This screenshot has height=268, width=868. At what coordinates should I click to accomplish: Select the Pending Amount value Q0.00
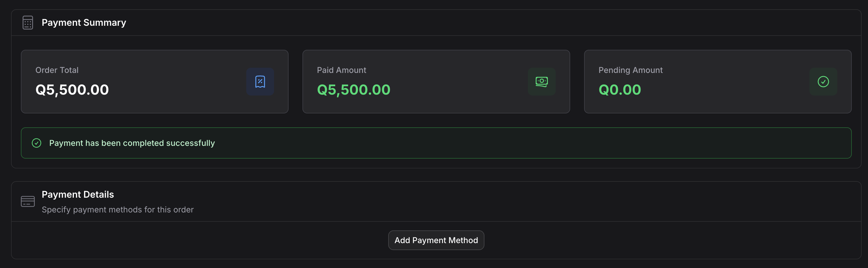619,89
